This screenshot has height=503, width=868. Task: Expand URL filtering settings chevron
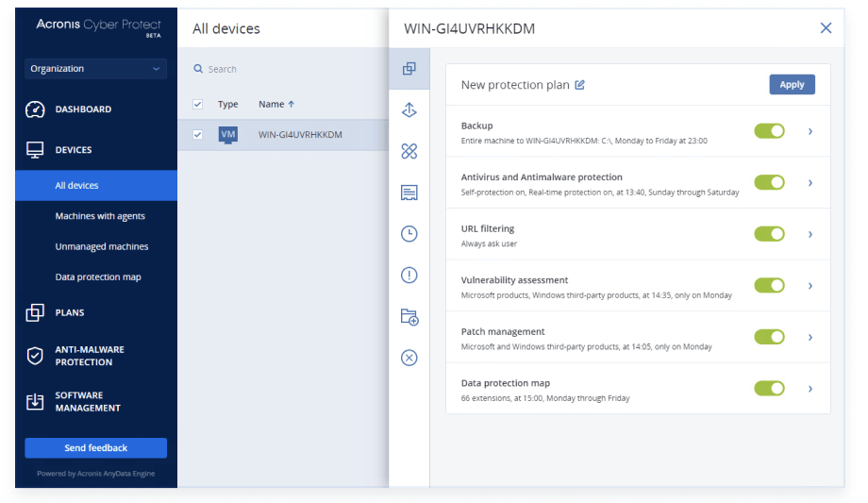(x=810, y=234)
